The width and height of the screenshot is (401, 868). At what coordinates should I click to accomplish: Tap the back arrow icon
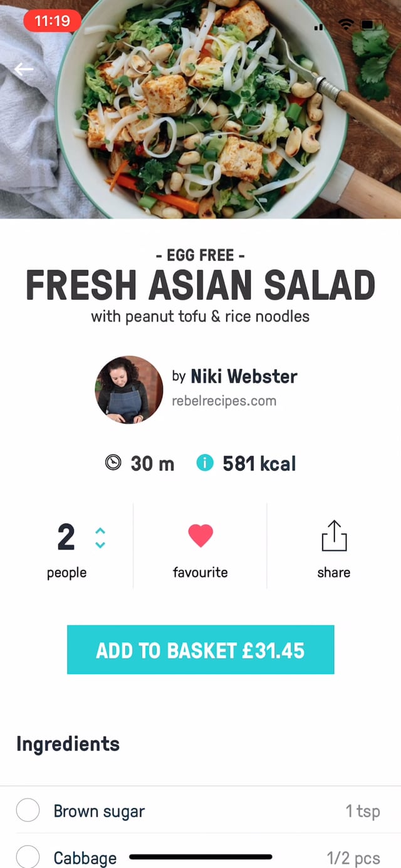(24, 69)
